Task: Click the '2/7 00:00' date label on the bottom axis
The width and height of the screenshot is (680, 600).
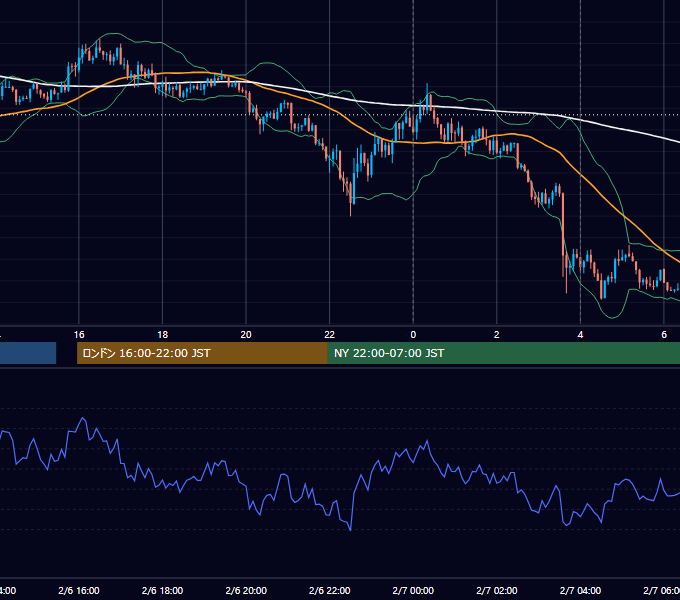Action: 413,590
